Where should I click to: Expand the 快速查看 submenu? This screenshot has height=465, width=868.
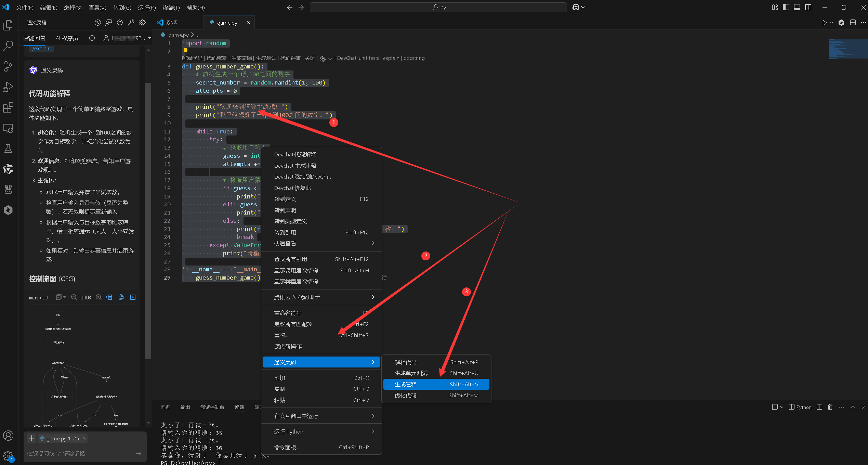[x=321, y=243]
